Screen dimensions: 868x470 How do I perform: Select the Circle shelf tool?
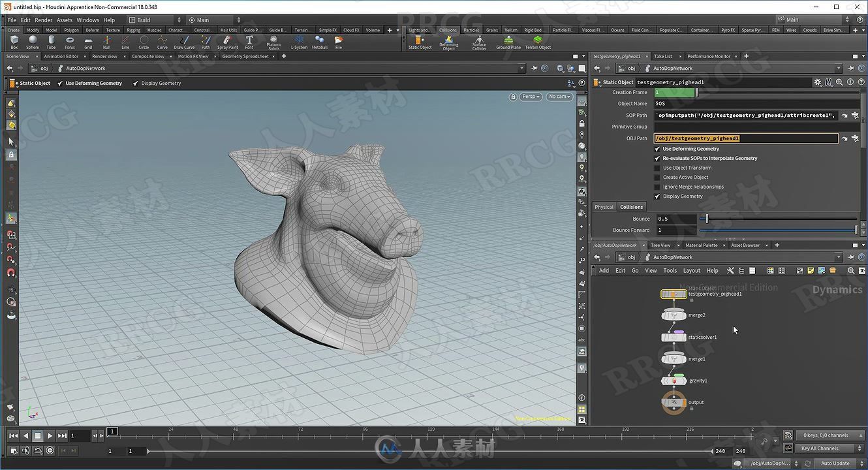(x=144, y=42)
